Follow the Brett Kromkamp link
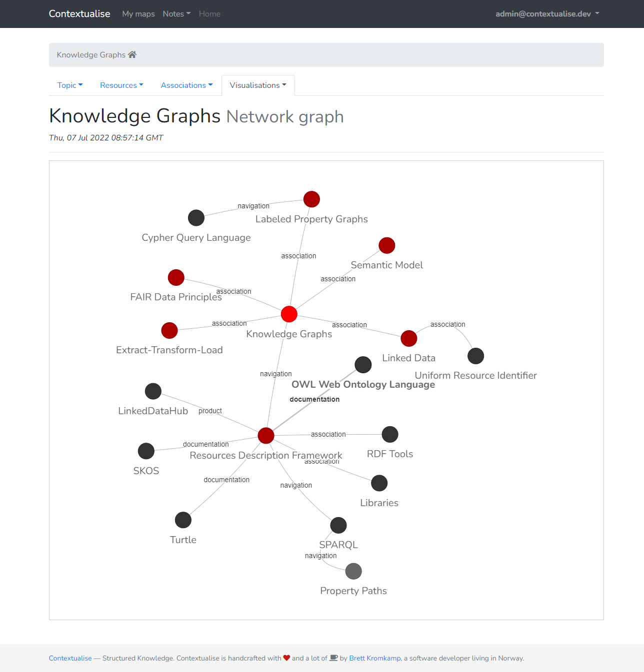Screen dimensions: 644x672 tap(374, 658)
